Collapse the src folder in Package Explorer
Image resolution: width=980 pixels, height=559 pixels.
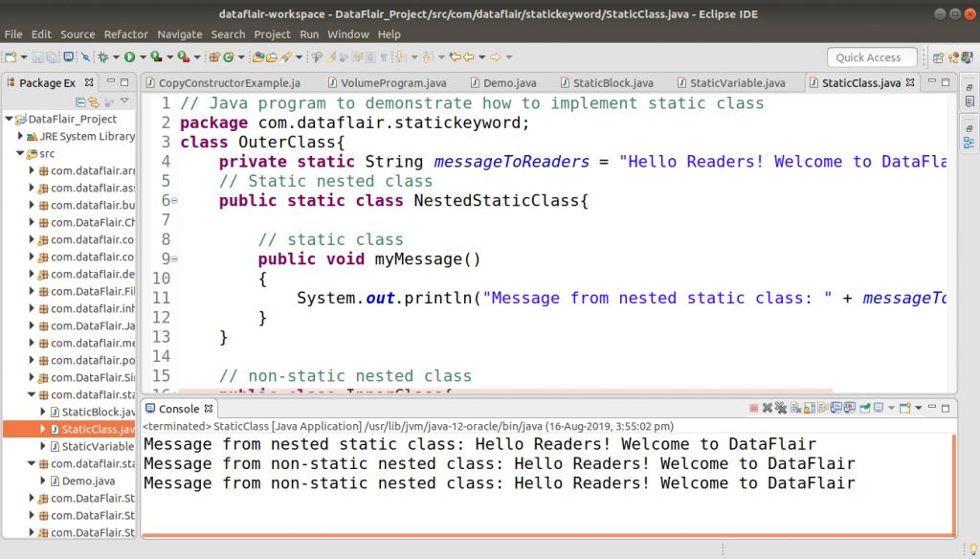click(x=20, y=152)
